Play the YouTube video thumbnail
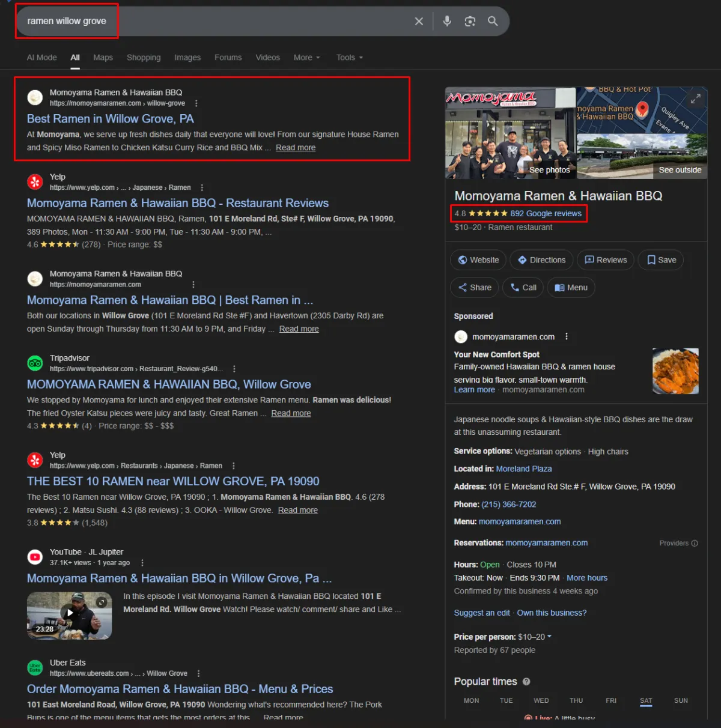Viewport: 721px width, 728px height. pos(70,616)
